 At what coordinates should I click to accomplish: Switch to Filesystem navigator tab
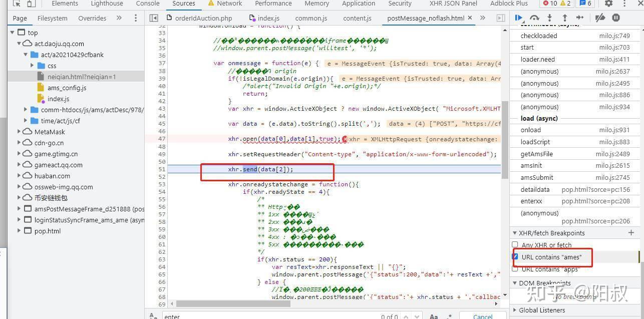pyautogui.click(x=53, y=18)
